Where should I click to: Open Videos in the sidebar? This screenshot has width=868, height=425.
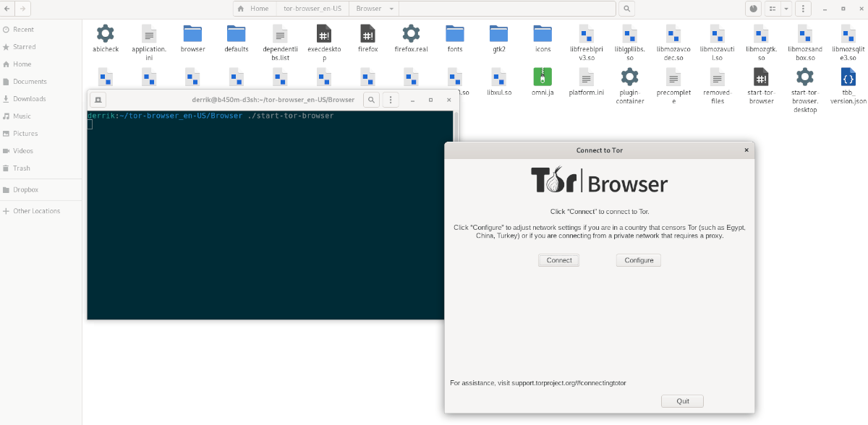pos(41,151)
